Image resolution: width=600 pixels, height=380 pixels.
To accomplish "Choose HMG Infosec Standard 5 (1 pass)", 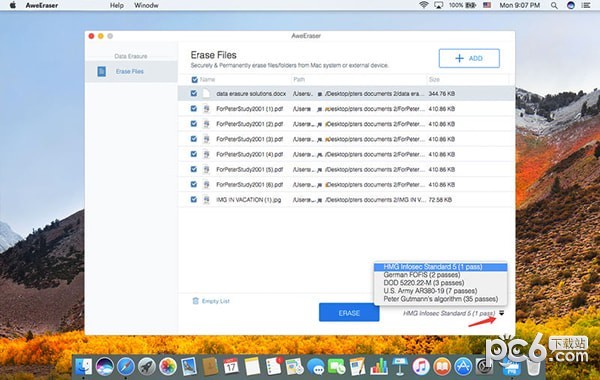I will [x=440, y=267].
